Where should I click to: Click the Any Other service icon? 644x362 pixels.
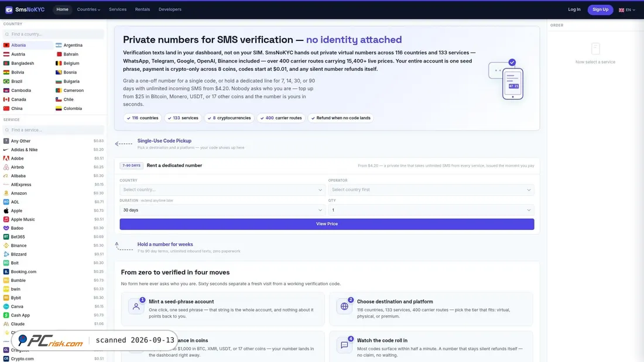pyautogui.click(x=6, y=141)
